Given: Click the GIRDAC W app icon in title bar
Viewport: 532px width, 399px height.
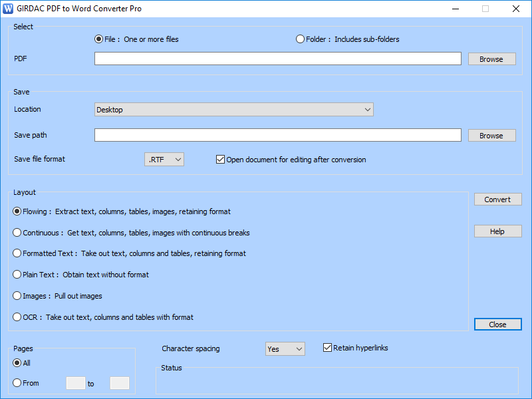Looking at the screenshot, I should (x=7, y=9).
